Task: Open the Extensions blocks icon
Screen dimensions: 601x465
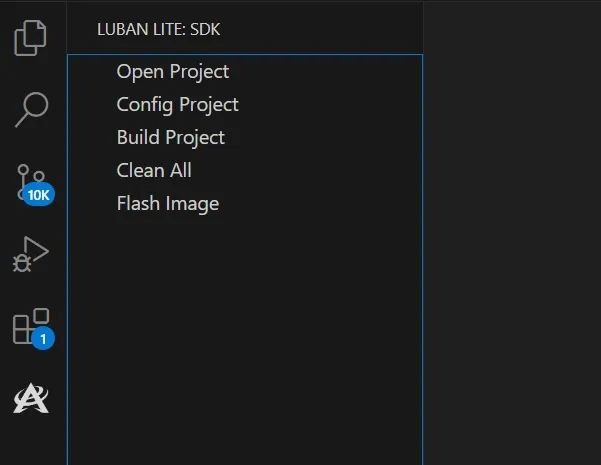Action: (31, 326)
